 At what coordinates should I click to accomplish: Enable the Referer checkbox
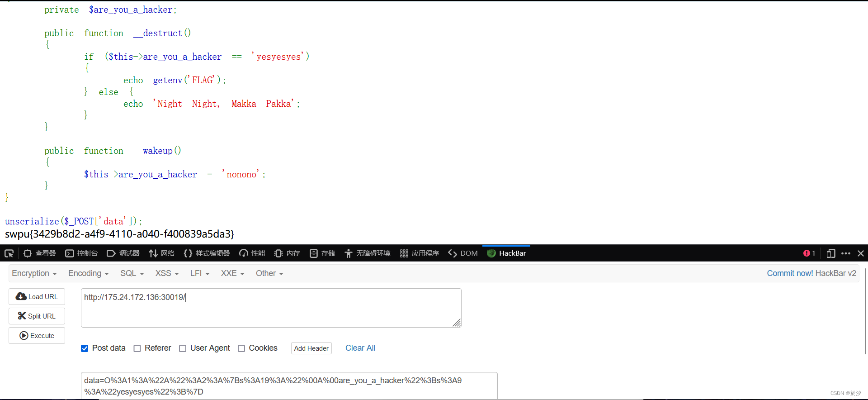(x=137, y=348)
